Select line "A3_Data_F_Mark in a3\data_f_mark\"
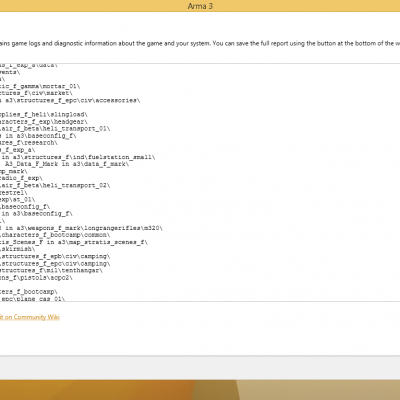The width and height of the screenshot is (400, 400). [x=67, y=164]
